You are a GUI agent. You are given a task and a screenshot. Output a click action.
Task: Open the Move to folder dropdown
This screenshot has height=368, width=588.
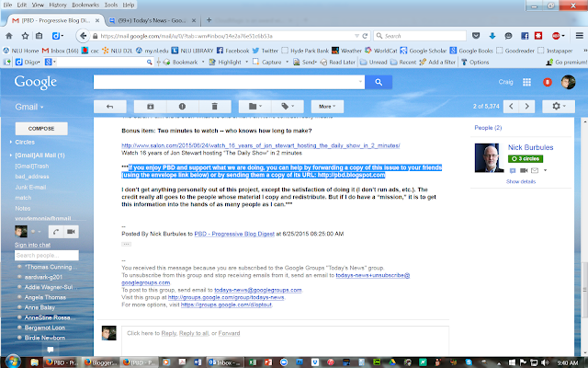[x=255, y=107]
